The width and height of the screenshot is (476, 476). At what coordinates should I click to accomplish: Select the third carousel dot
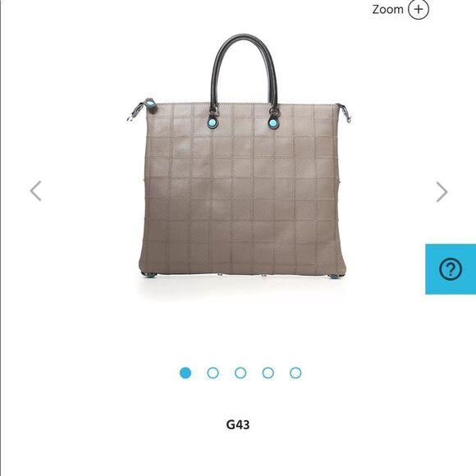tap(240, 373)
